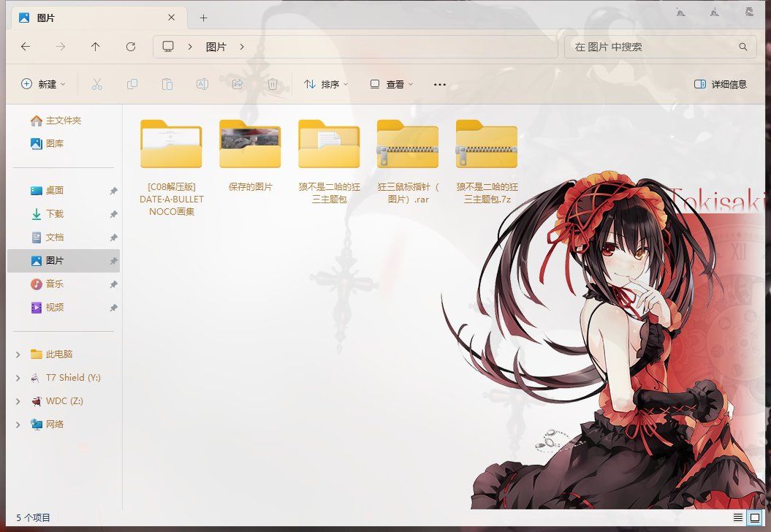Expand the 此电脑 tree node

(x=18, y=354)
